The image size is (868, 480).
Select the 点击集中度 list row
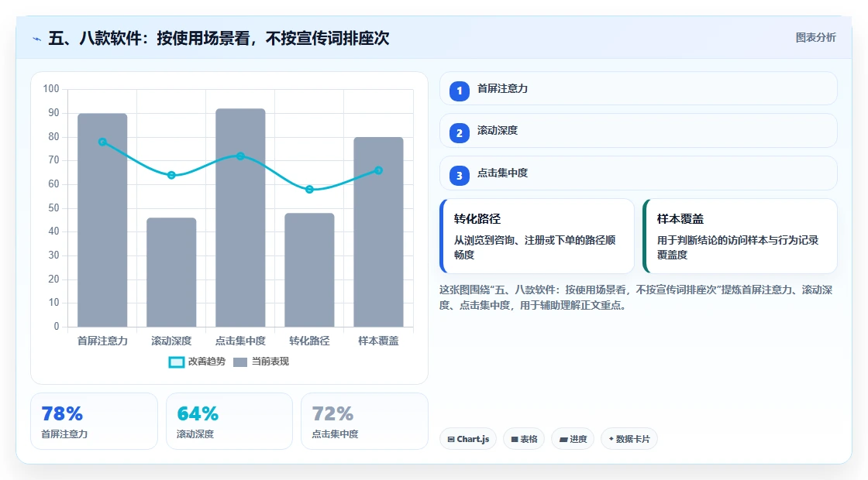coord(639,173)
